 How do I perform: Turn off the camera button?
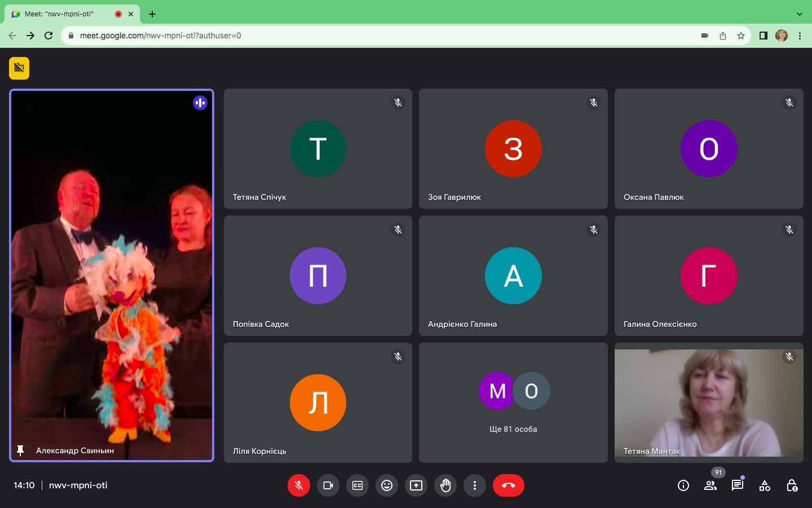click(328, 485)
